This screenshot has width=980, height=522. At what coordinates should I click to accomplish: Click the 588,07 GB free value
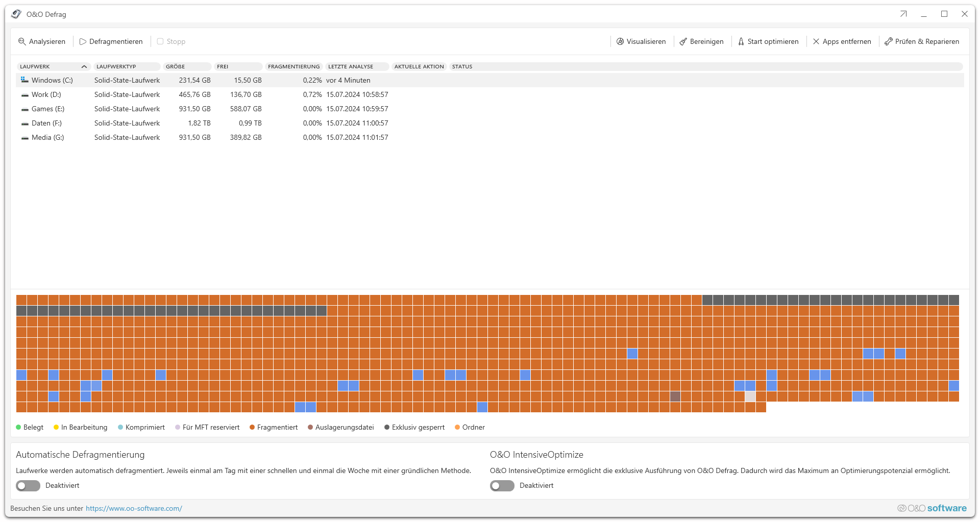tap(246, 109)
